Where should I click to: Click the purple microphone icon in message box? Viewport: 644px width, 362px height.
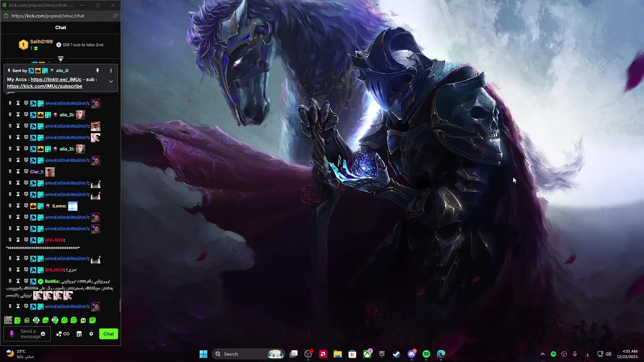coord(12,334)
